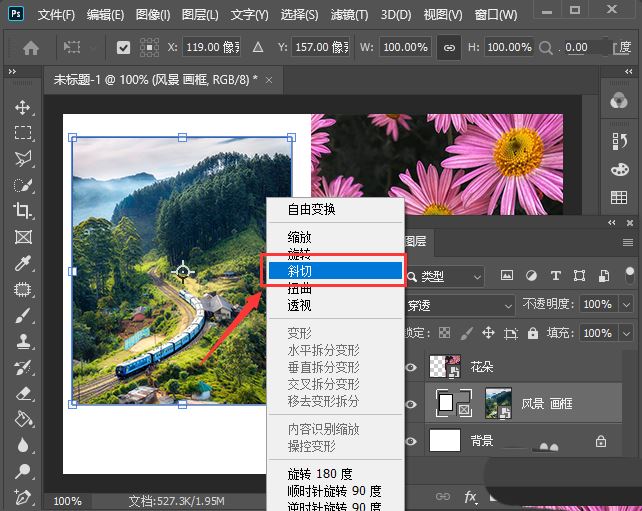The width and height of the screenshot is (642, 511).
Task: Lock image pixels brush icon
Action: [466, 333]
